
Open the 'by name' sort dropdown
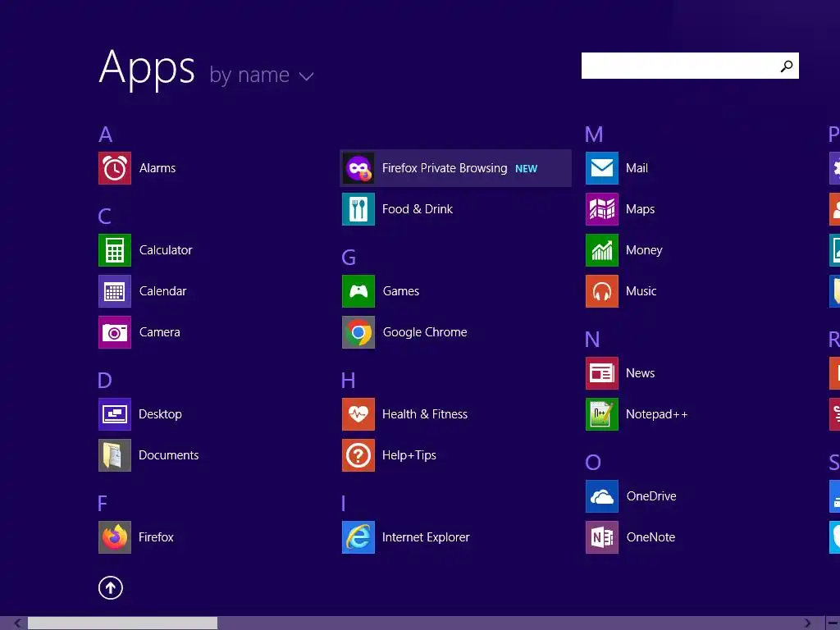pyautogui.click(x=262, y=75)
